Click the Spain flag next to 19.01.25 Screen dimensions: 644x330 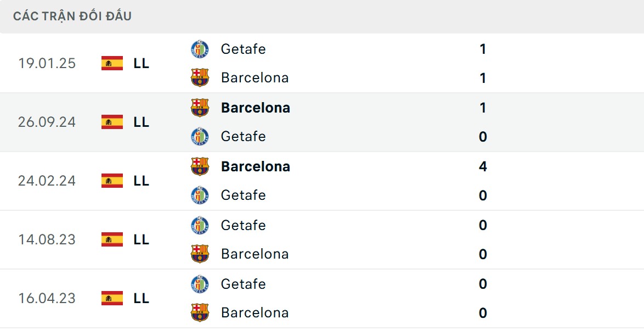pos(111,63)
